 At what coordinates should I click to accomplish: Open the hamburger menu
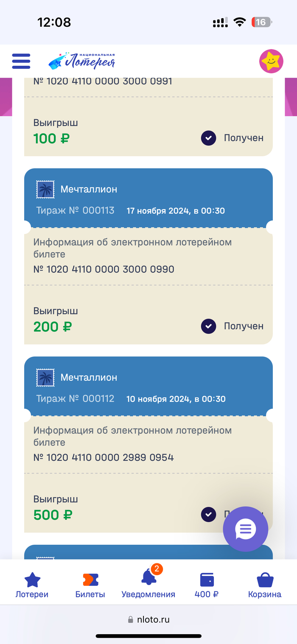[x=21, y=61]
